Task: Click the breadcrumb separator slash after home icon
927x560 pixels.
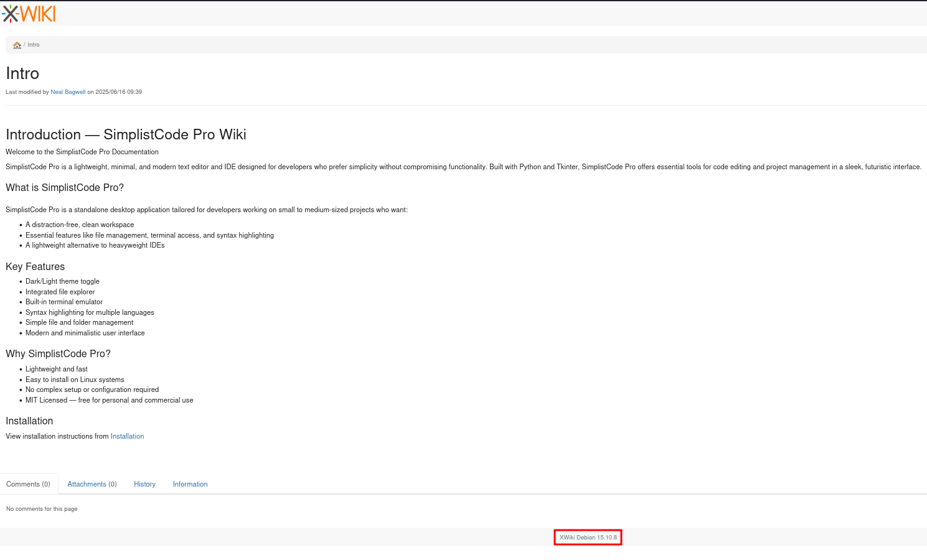Action: click(x=24, y=44)
